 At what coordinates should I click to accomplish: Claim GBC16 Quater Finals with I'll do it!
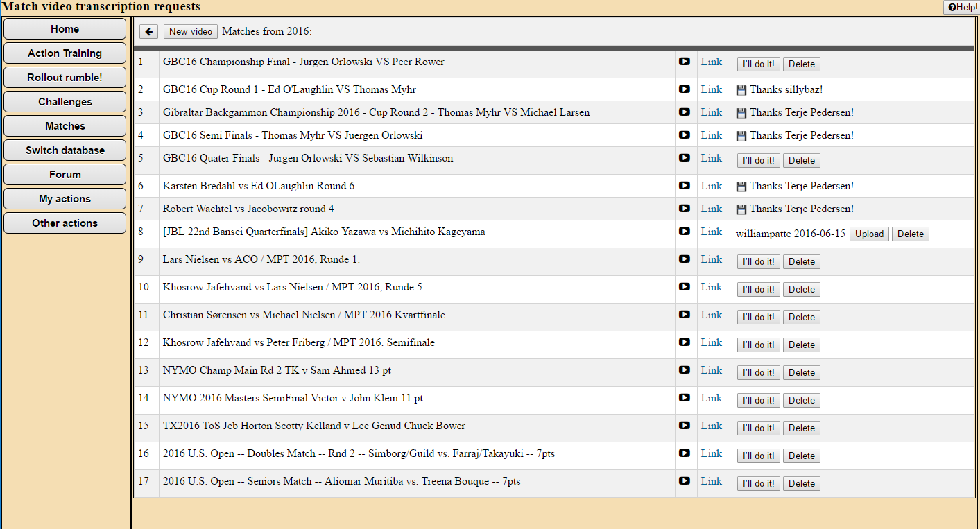pos(758,161)
